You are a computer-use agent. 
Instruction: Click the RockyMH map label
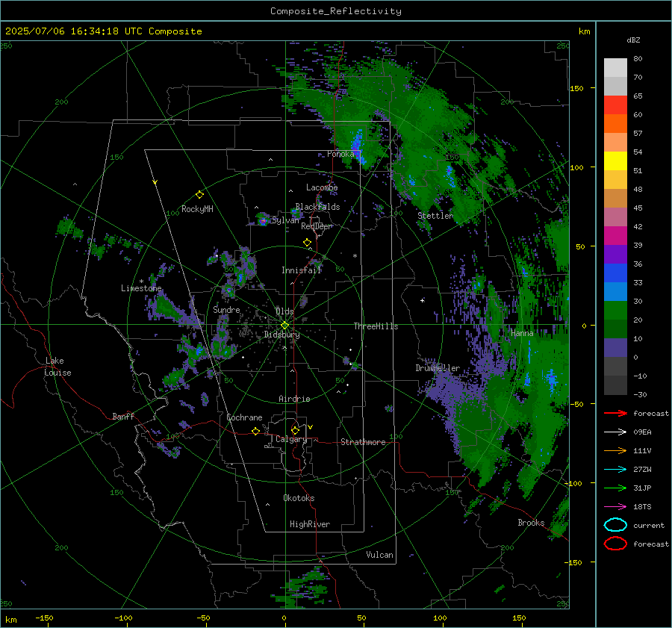tap(197, 209)
